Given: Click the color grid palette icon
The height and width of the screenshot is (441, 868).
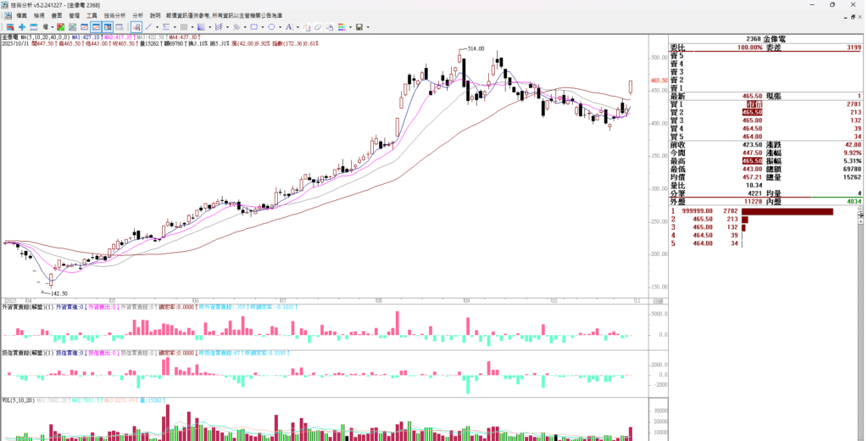Looking at the screenshot, I should [340, 26].
